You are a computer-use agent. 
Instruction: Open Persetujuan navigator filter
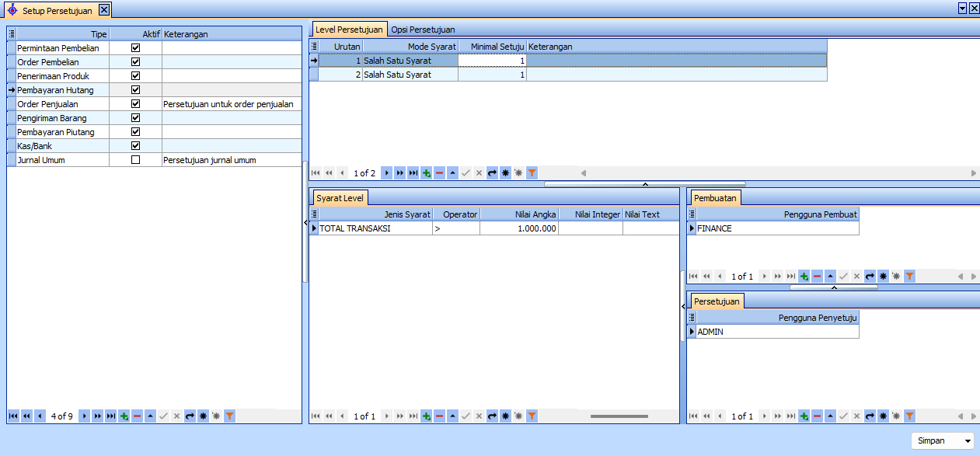tap(909, 416)
